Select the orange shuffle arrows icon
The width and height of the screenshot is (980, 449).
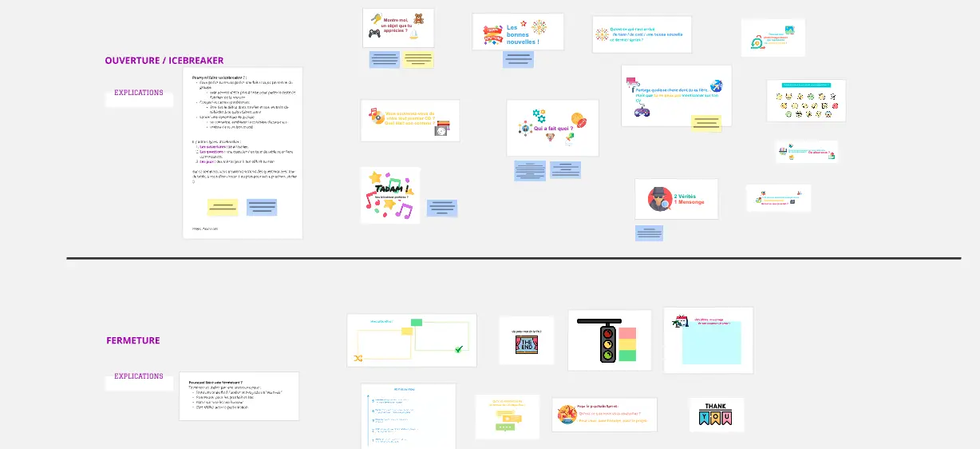pyautogui.click(x=358, y=359)
